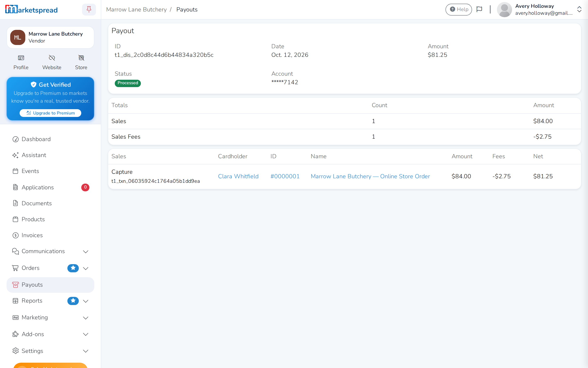Viewport: 588px width, 368px height.
Task: Click the Events calendar icon
Action: [x=16, y=171]
